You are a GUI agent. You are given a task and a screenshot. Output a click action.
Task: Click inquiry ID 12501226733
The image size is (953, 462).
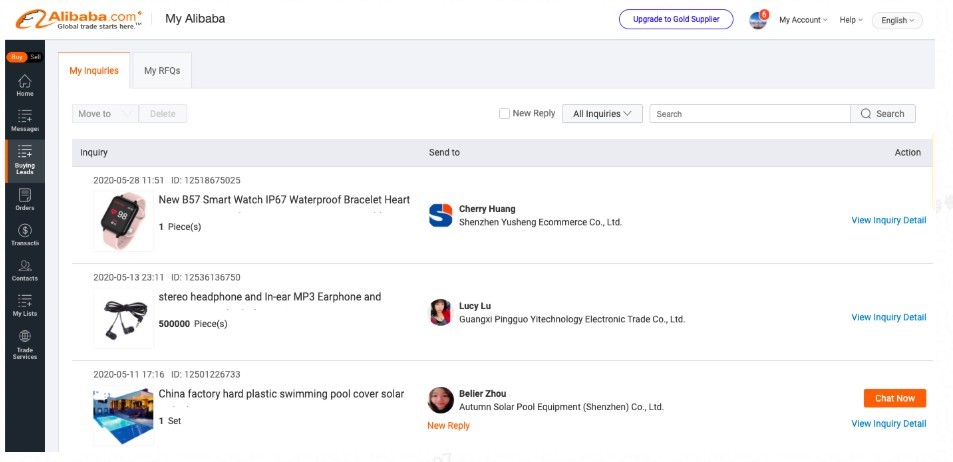point(206,374)
